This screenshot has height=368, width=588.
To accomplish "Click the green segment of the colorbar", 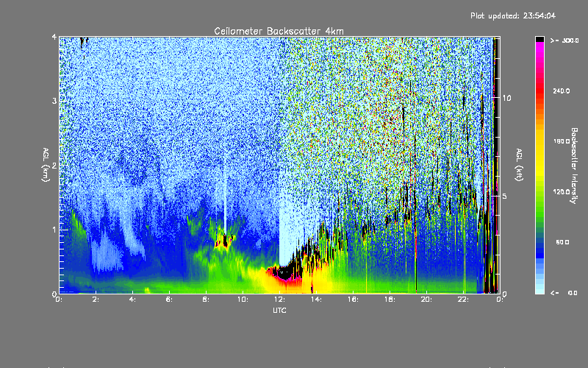I will [539, 203].
